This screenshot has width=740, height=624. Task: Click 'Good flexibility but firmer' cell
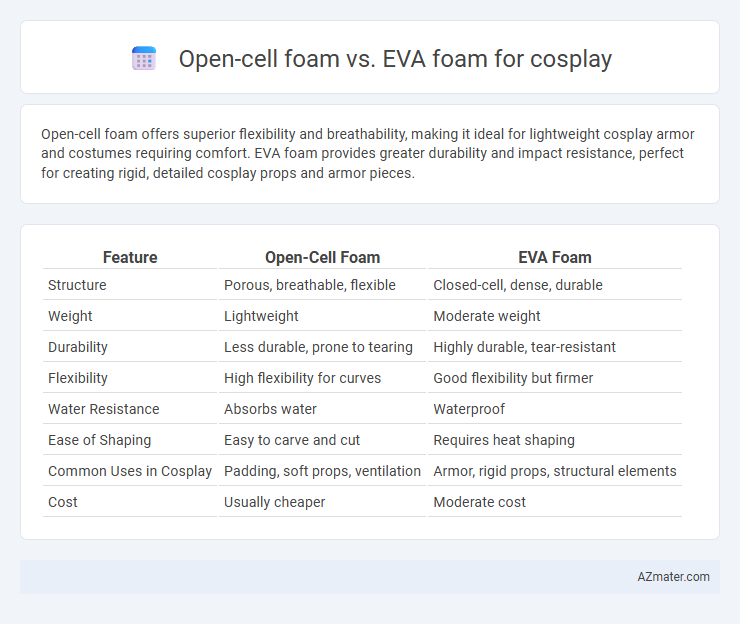pos(513,378)
